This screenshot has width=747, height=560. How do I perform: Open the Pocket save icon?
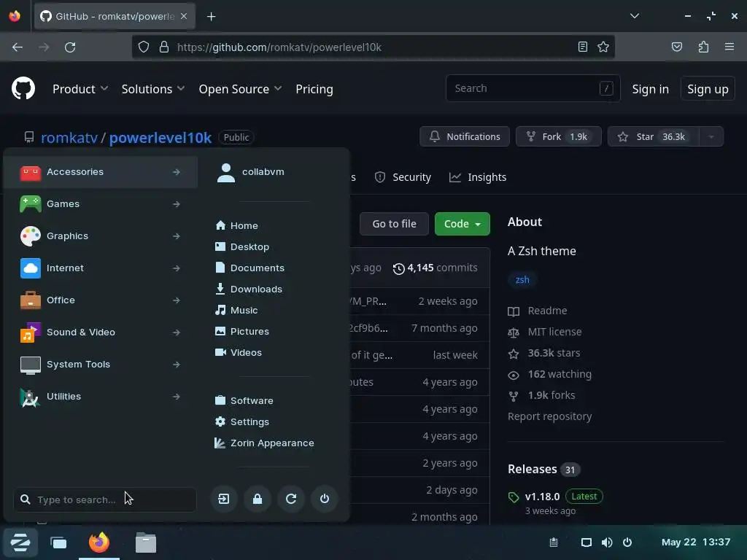click(676, 47)
